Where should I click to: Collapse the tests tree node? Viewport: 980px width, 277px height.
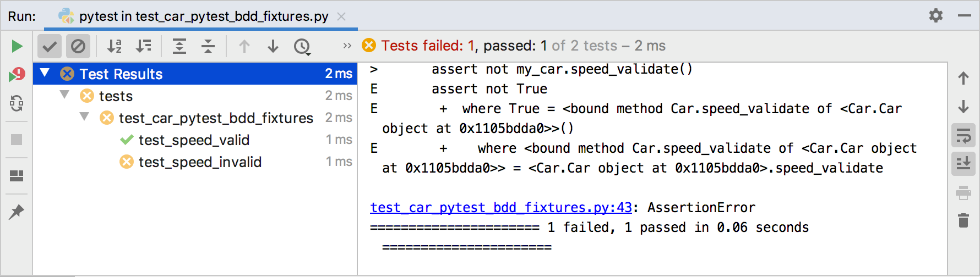pos(65,95)
